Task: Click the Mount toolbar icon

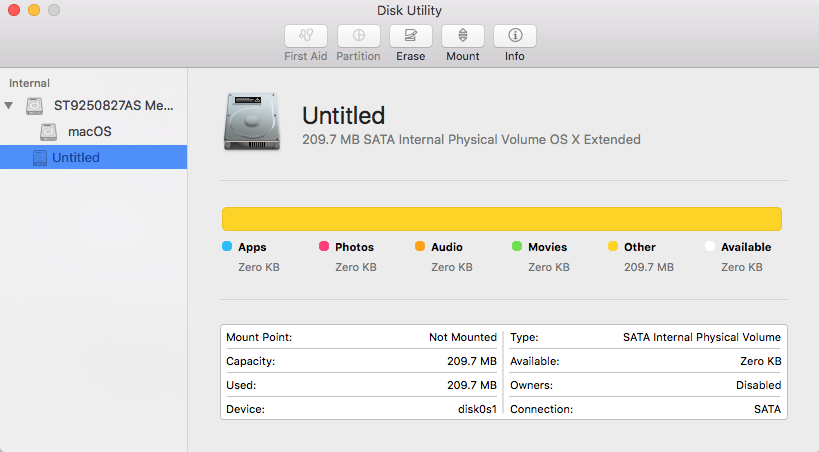Action: click(x=463, y=36)
